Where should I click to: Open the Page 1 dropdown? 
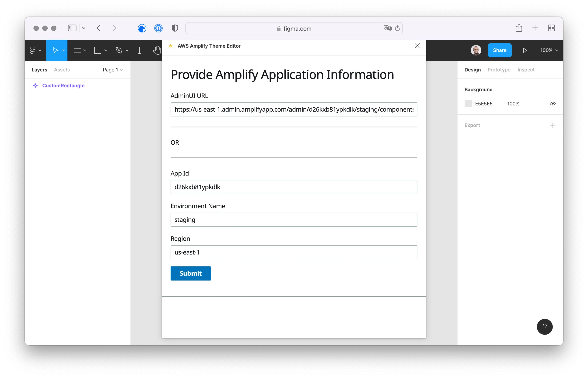tap(113, 70)
